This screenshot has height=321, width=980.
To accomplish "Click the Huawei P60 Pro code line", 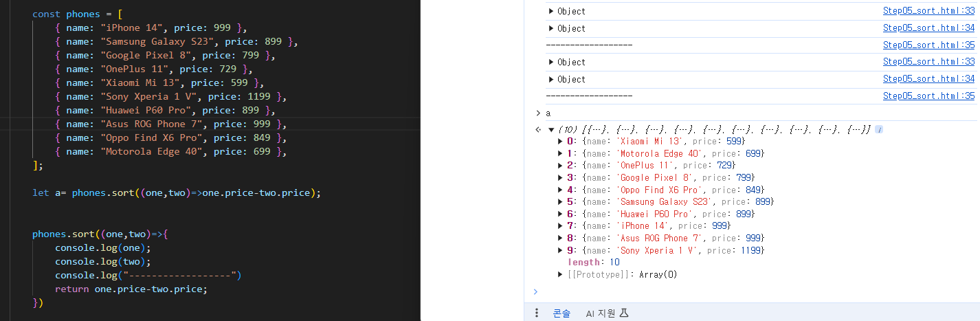I will [x=165, y=110].
